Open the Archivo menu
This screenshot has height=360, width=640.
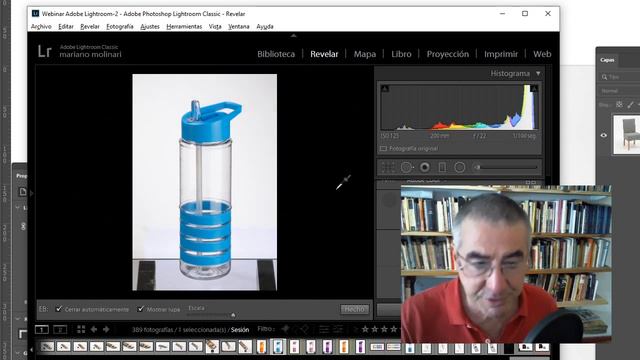click(x=41, y=27)
